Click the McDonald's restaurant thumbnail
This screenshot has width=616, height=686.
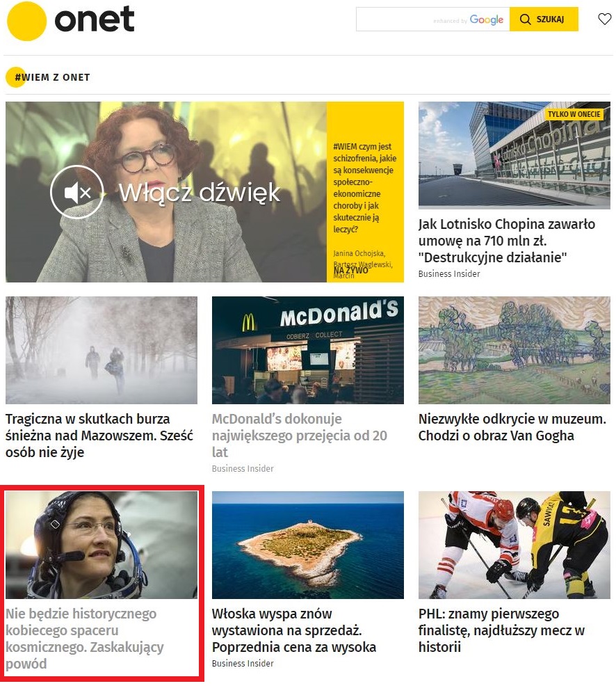[308, 350]
